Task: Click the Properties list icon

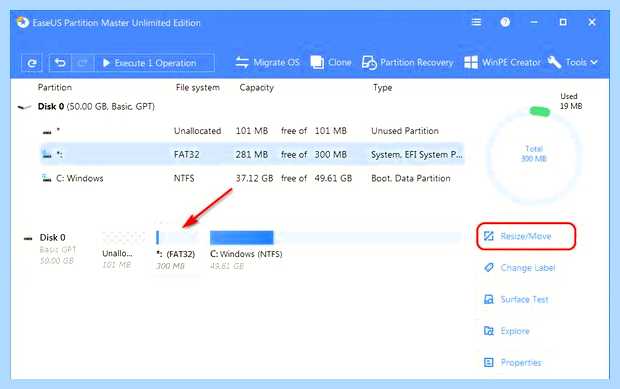Action: coord(489,362)
